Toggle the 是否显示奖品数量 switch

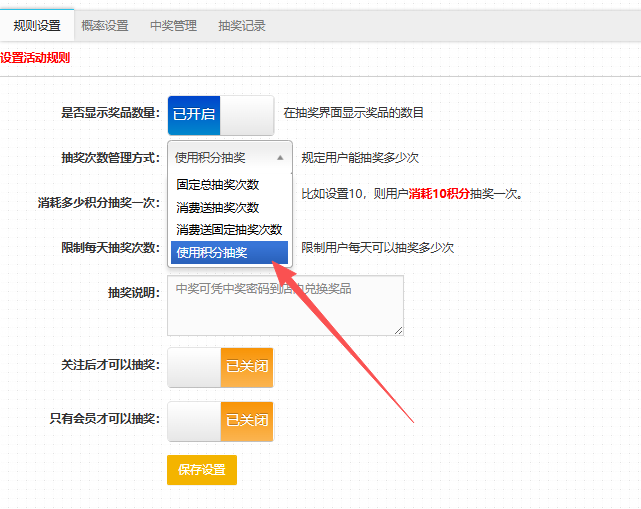pos(220,114)
